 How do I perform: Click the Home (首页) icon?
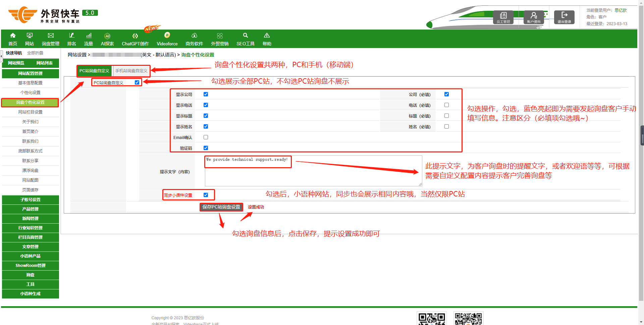click(x=13, y=36)
